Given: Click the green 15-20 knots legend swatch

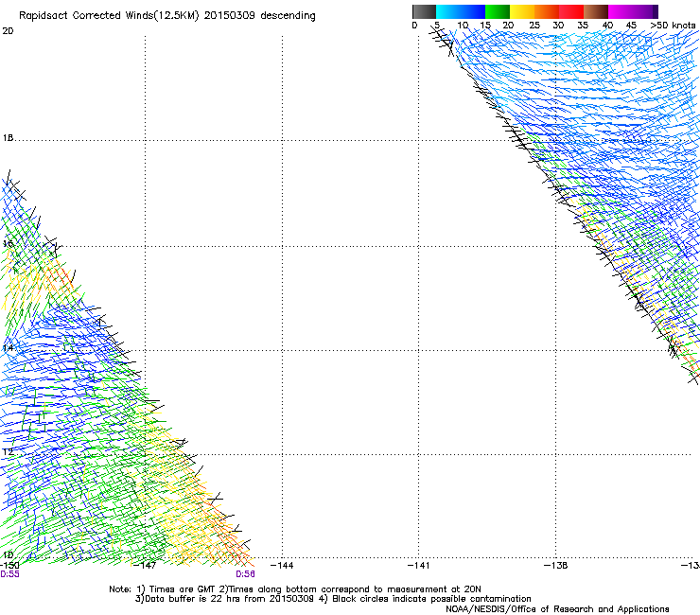Looking at the screenshot, I should coord(498,11).
